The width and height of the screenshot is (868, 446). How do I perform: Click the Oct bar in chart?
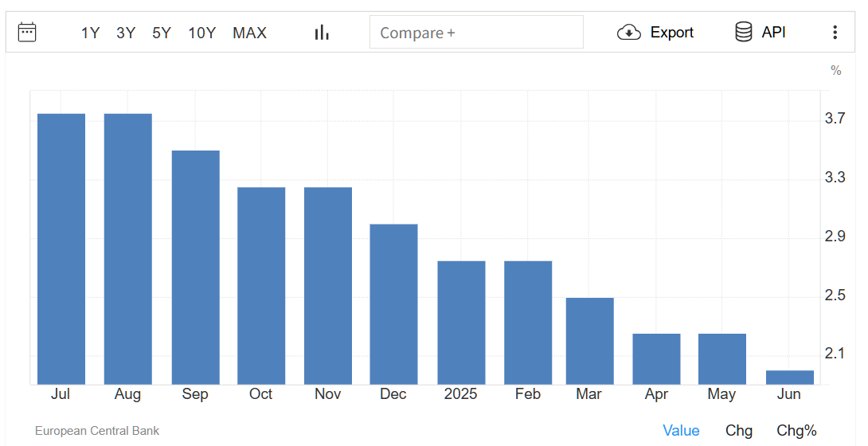(x=261, y=286)
